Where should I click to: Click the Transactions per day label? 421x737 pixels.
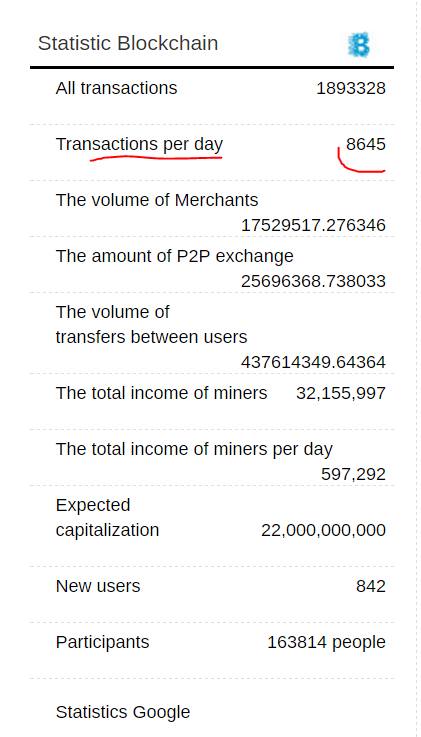(x=139, y=144)
